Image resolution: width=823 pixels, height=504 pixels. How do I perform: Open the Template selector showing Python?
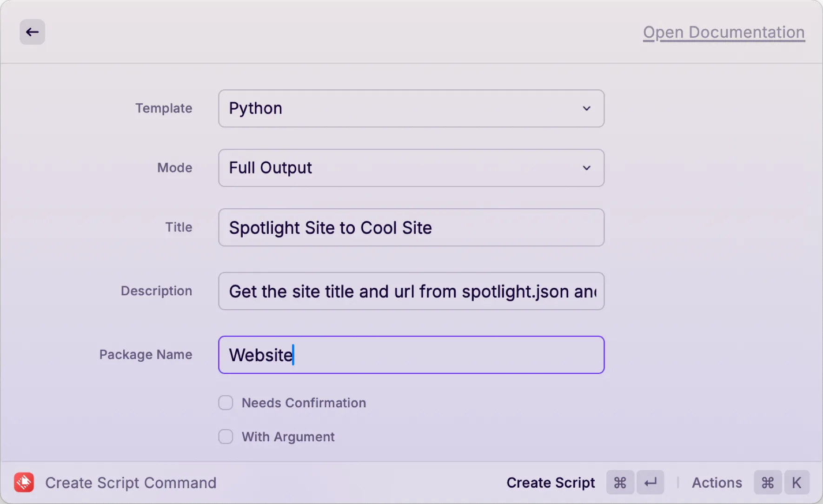411,108
